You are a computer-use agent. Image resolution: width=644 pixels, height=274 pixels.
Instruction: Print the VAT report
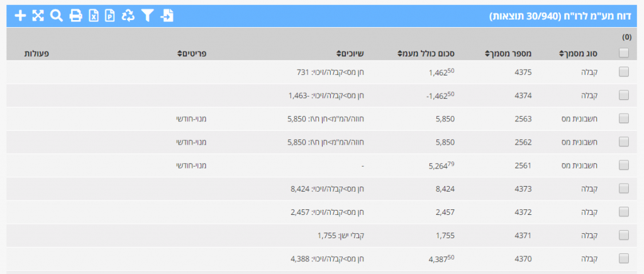click(x=75, y=16)
